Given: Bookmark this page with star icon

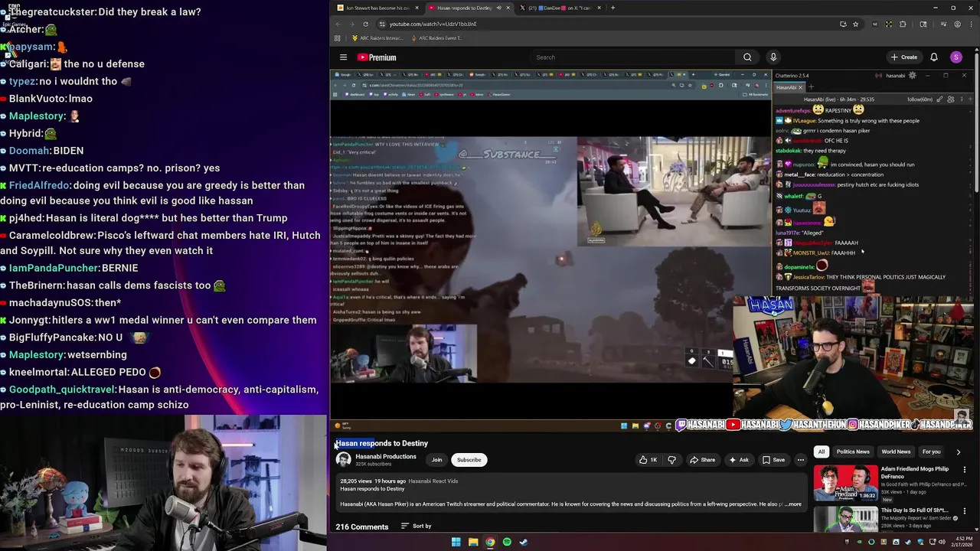Looking at the screenshot, I should point(857,24).
